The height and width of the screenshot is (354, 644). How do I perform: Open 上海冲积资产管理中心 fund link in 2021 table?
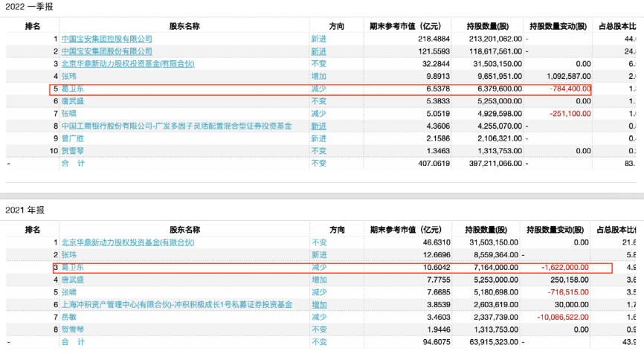[176, 305]
